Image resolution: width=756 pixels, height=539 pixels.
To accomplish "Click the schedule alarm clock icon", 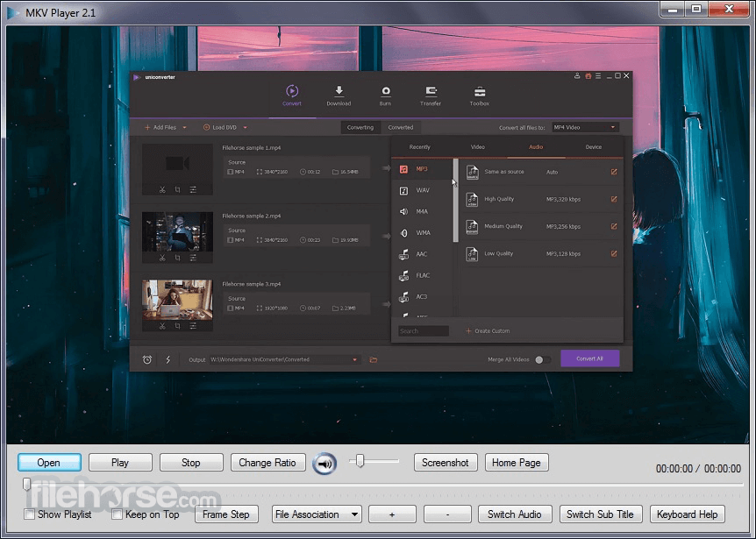I will pyautogui.click(x=147, y=359).
